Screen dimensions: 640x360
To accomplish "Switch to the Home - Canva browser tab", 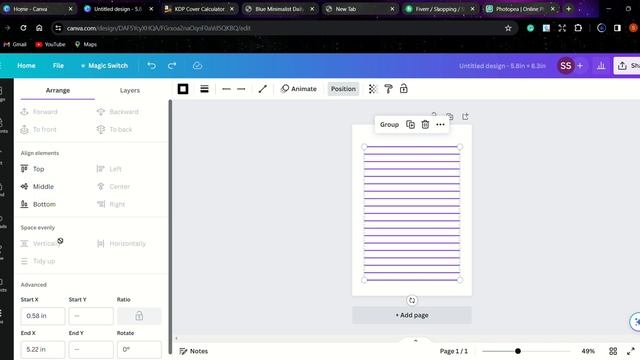I will click(x=38, y=9).
